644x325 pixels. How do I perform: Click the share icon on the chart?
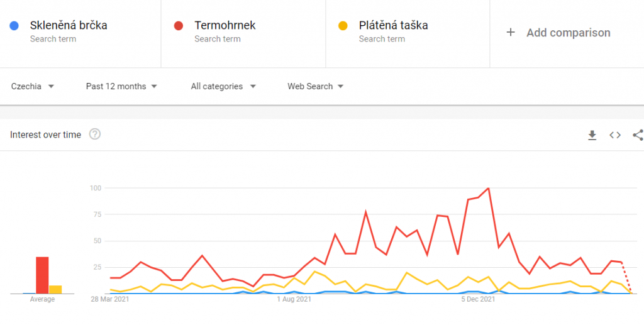pyautogui.click(x=638, y=135)
